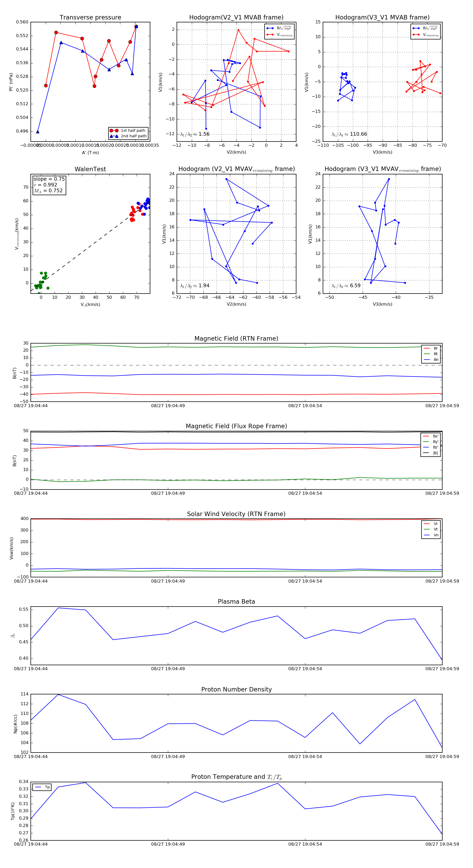Click 'Magnetic Field (Flux Rope Frame)' title
Image resolution: width=473 pixels, height=868 pixels.
click(236, 426)
